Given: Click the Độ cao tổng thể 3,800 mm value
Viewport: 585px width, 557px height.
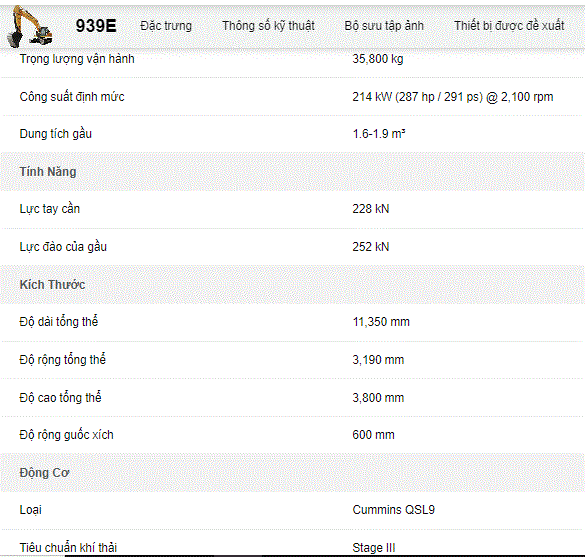Looking at the screenshot, I should (x=378, y=398).
